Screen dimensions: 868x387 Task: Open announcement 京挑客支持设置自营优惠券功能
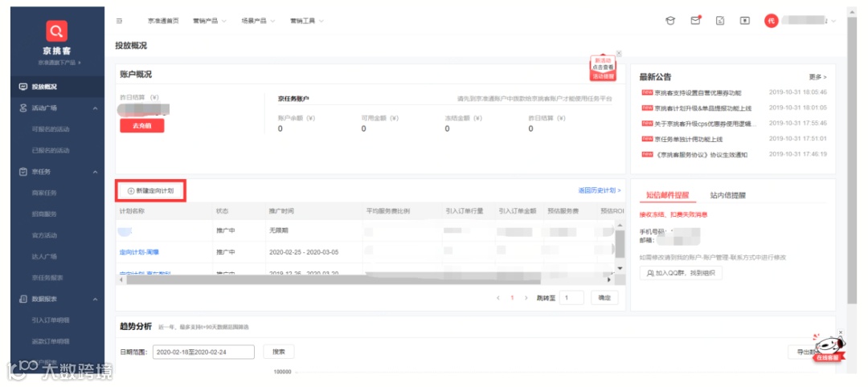(697, 93)
